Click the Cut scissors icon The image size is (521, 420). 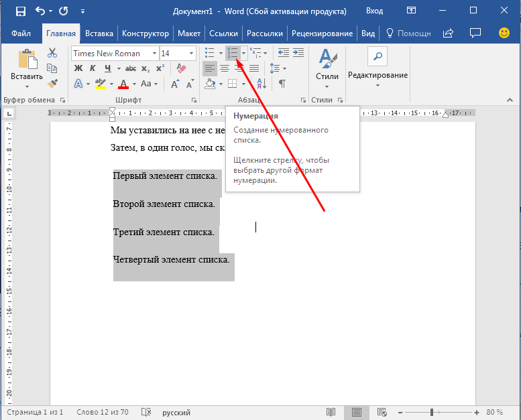52,53
